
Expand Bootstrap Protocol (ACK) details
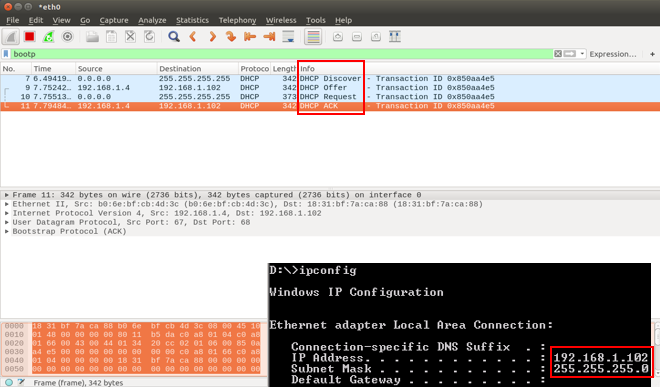7,232
